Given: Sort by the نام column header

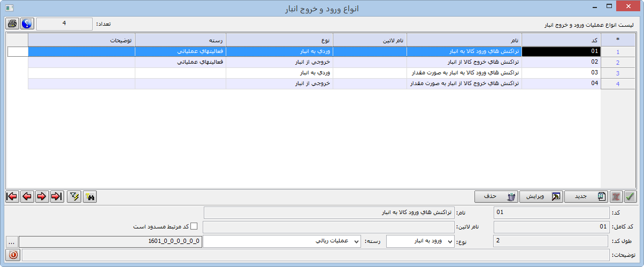Looking at the screenshot, I should [464, 40].
